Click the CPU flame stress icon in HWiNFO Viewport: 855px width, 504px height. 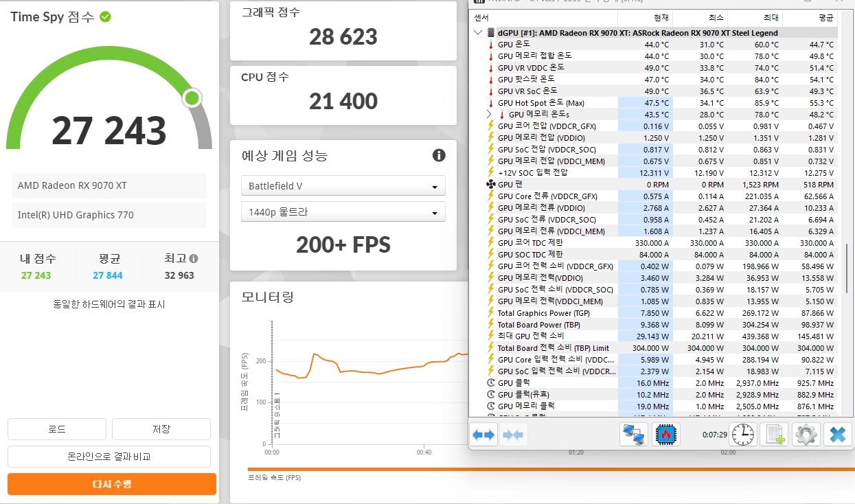pos(665,435)
